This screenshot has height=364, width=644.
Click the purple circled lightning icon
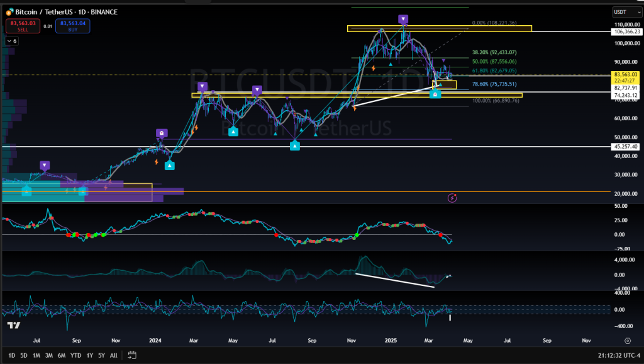(452, 198)
